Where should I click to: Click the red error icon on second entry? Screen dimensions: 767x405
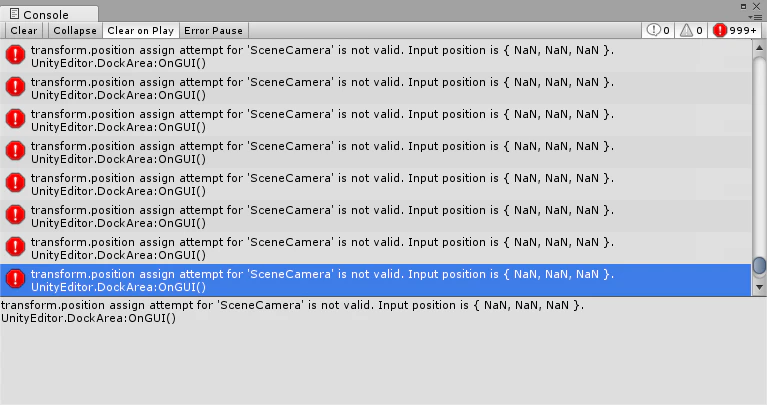pos(15,86)
